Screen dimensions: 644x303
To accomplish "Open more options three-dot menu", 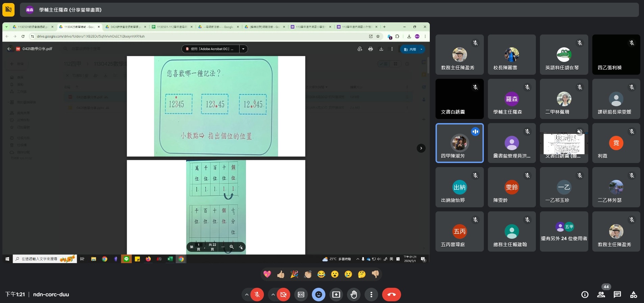I will pyautogui.click(x=371, y=295).
